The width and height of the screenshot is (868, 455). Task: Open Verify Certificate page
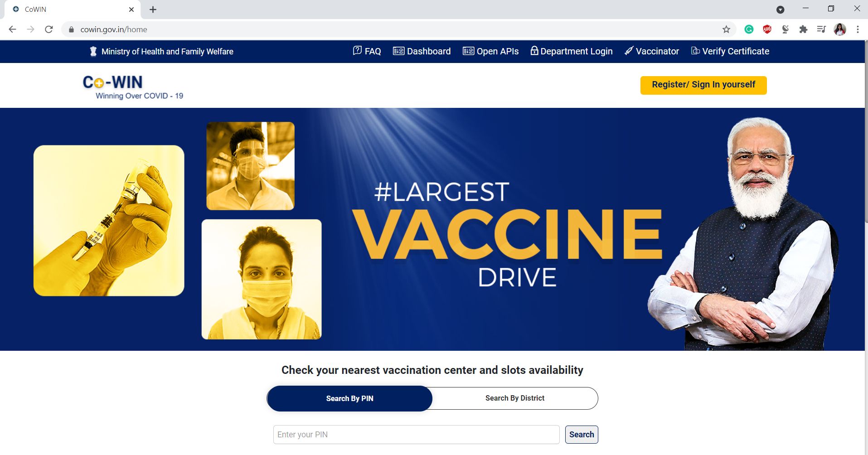[730, 51]
